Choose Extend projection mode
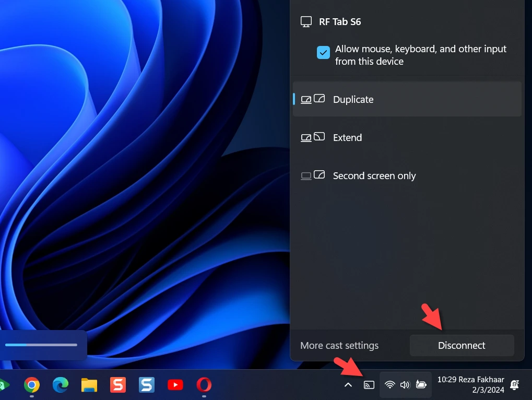 pyautogui.click(x=407, y=137)
